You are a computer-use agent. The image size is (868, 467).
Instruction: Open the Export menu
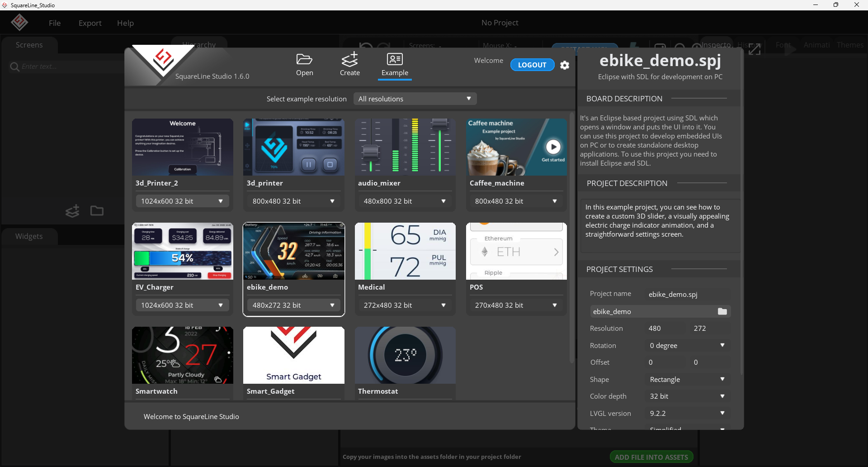90,23
